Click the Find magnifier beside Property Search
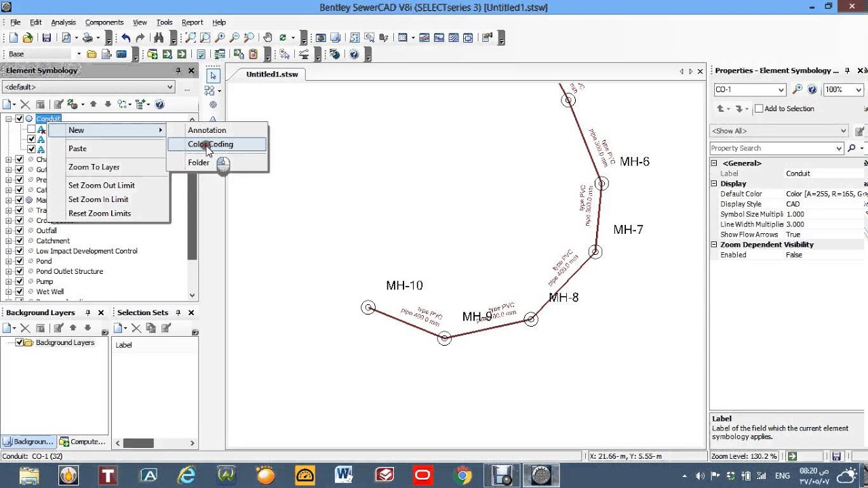 coord(852,148)
